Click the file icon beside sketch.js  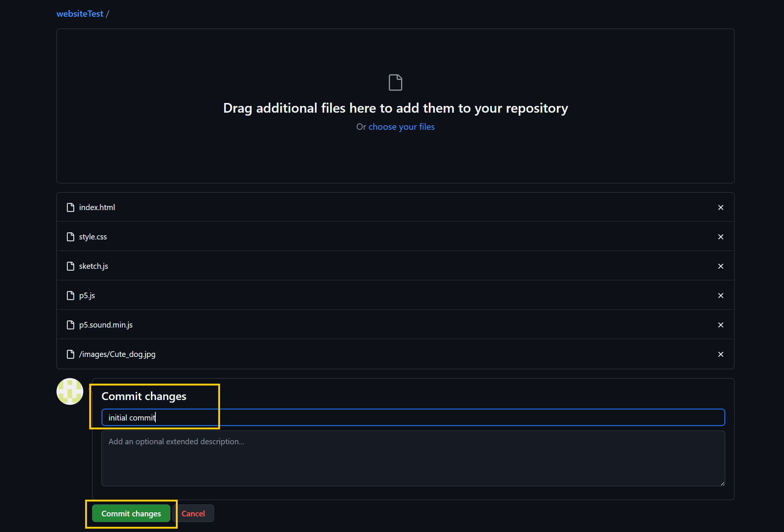(71, 266)
